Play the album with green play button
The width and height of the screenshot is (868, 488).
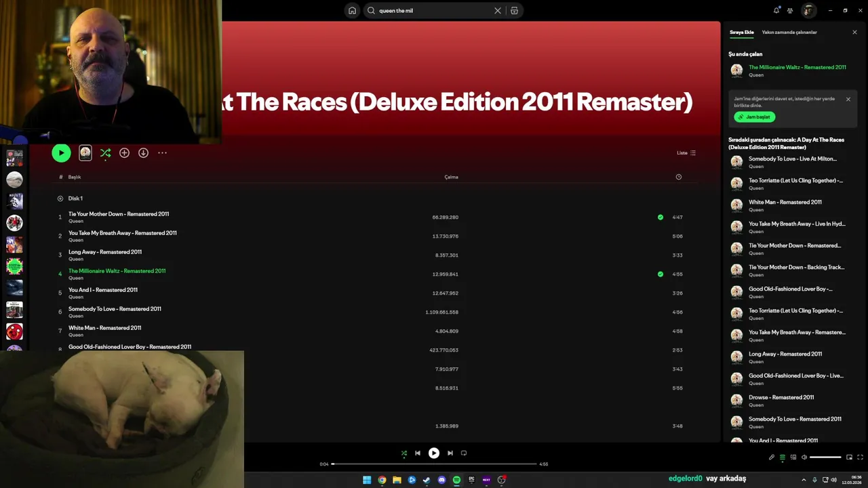pyautogui.click(x=61, y=153)
